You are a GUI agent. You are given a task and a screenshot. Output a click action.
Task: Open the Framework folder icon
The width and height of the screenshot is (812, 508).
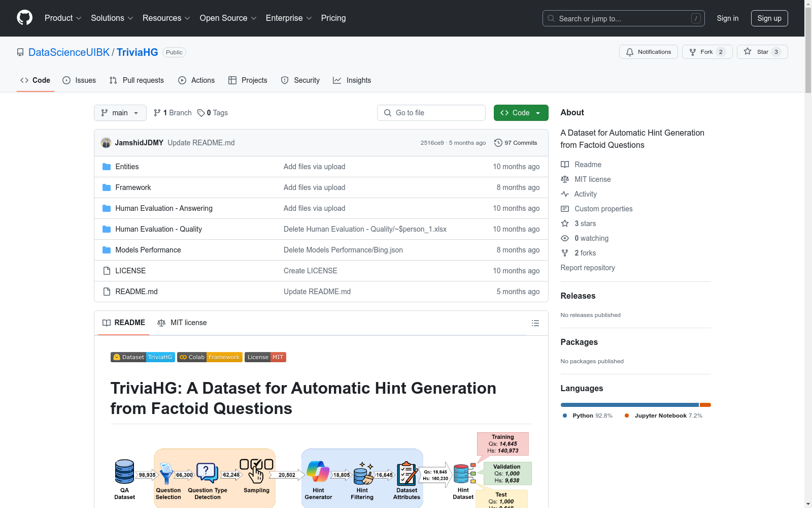coord(107,187)
